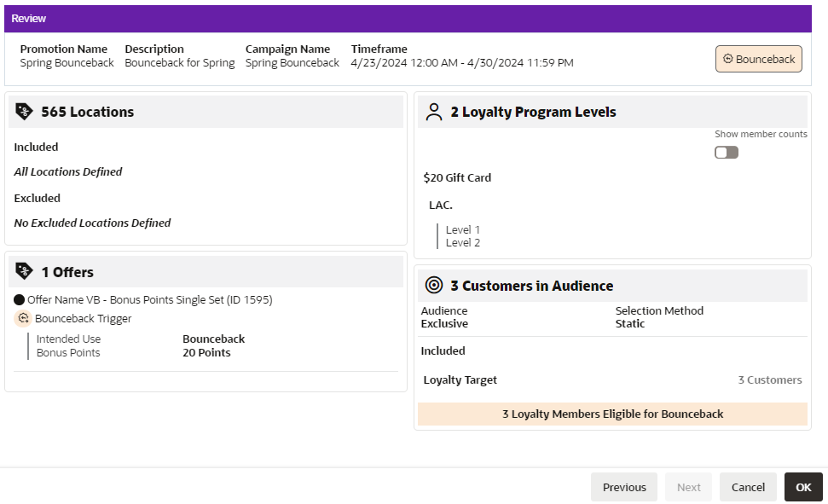Click the 2 Loyalty Program Levels heading
The width and height of the screenshot is (828, 504).
tap(533, 112)
